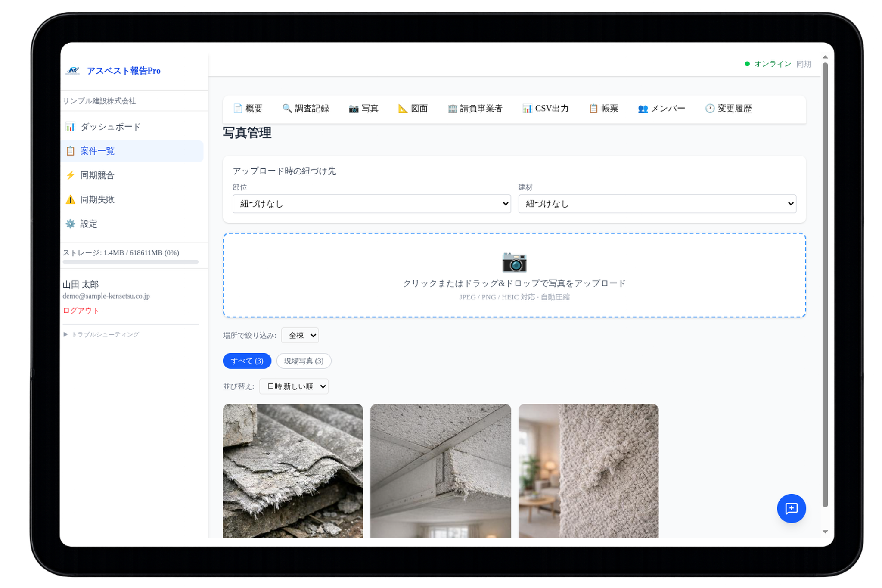Click the 同期競合 lightning icon
The width and height of the screenshot is (882, 588).
click(x=70, y=175)
